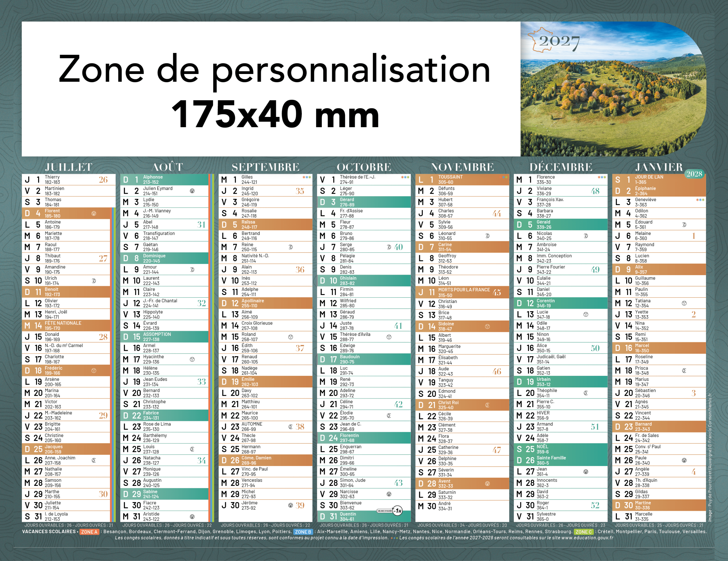This screenshot has height=561, width=728.
Task: Click the moon icon on December 27 Jean
Action: (586, 472)
